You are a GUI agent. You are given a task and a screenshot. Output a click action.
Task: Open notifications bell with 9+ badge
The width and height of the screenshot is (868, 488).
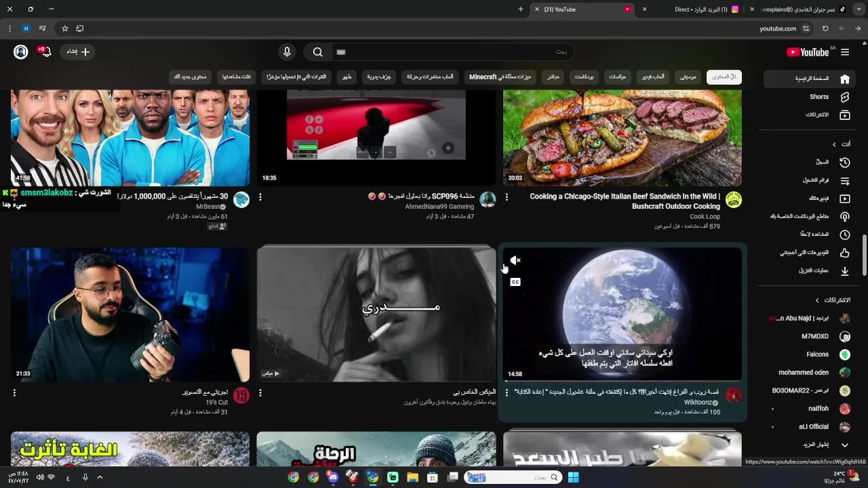[45, 52]
